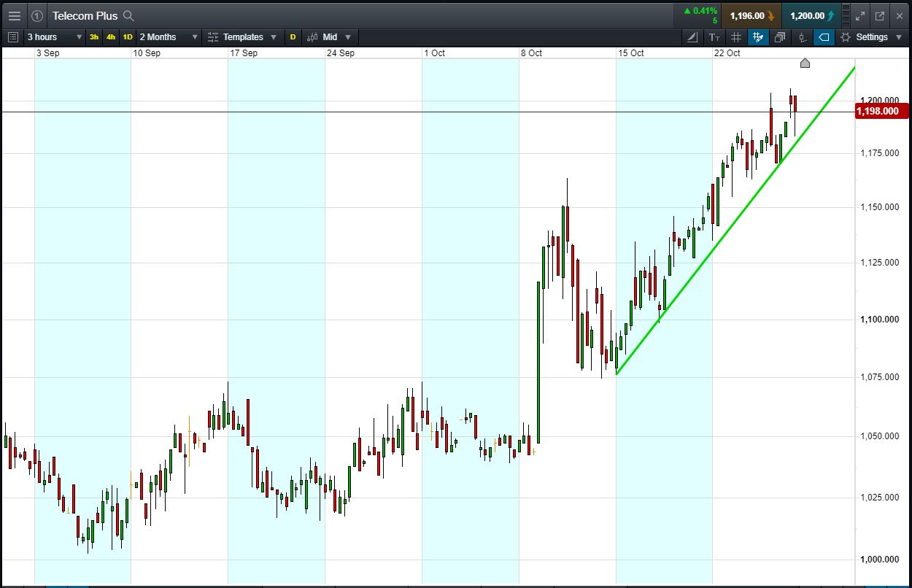Open the 3 hours interval dropdown
This screenshot has width=912, height=588.
tap(54, 37)
